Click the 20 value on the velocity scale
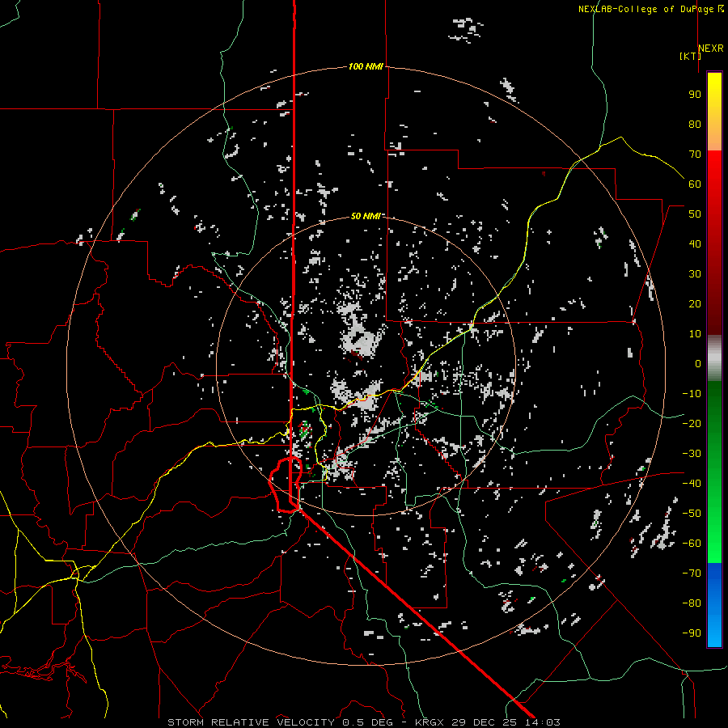Viewport: 728px width, 728px height. pyautogui.click(x=695, y=303)
